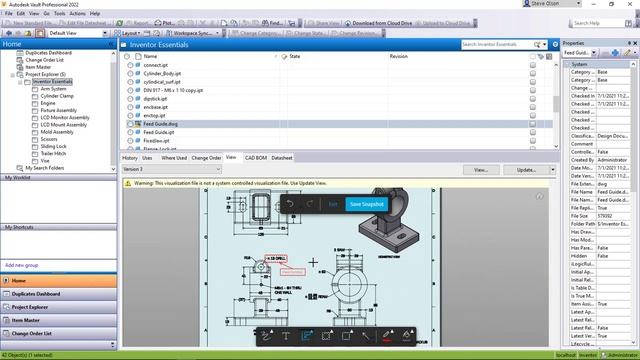
Task: Toggle checkbox at right of Feed Guide.dwg row
Action: 533,124
